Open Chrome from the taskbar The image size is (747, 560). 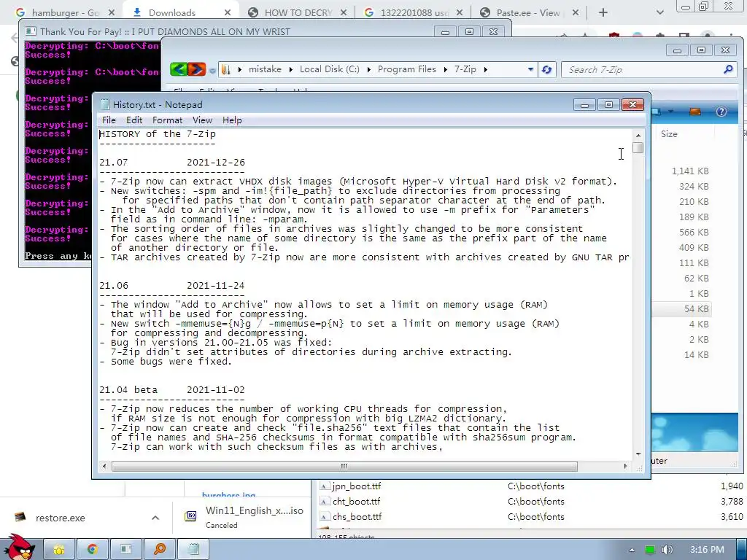click(x=93, y=550)
